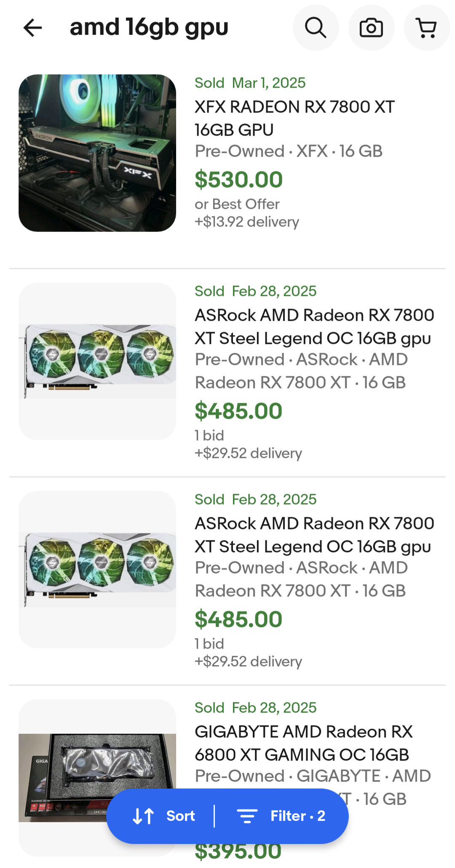
Task: Tap 'Sold Mar 1, 2025' label
Action: (250, 83)
